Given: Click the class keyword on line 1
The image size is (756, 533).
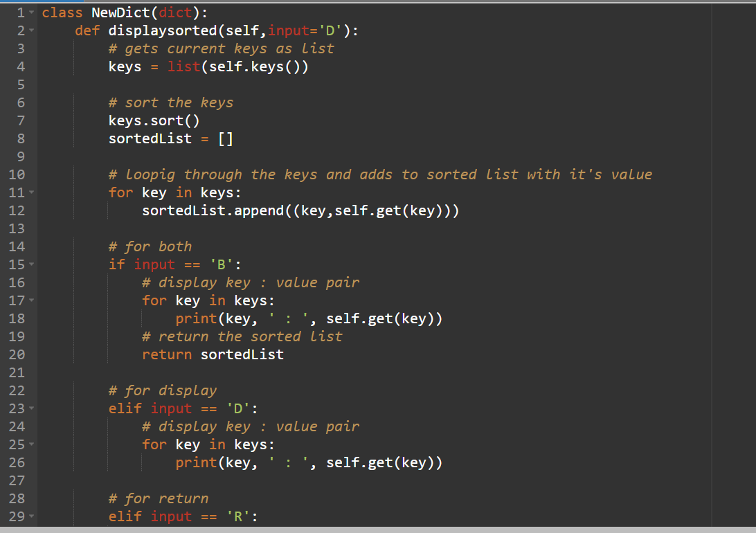Looking at the screenshot, I should coord(62,12).
